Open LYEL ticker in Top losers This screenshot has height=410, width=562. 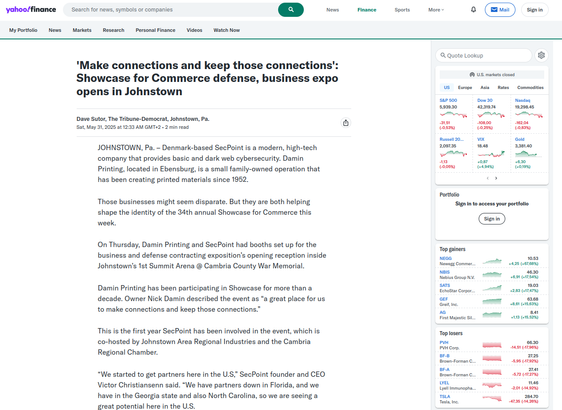pyautogui.click(x=444, y=383)
